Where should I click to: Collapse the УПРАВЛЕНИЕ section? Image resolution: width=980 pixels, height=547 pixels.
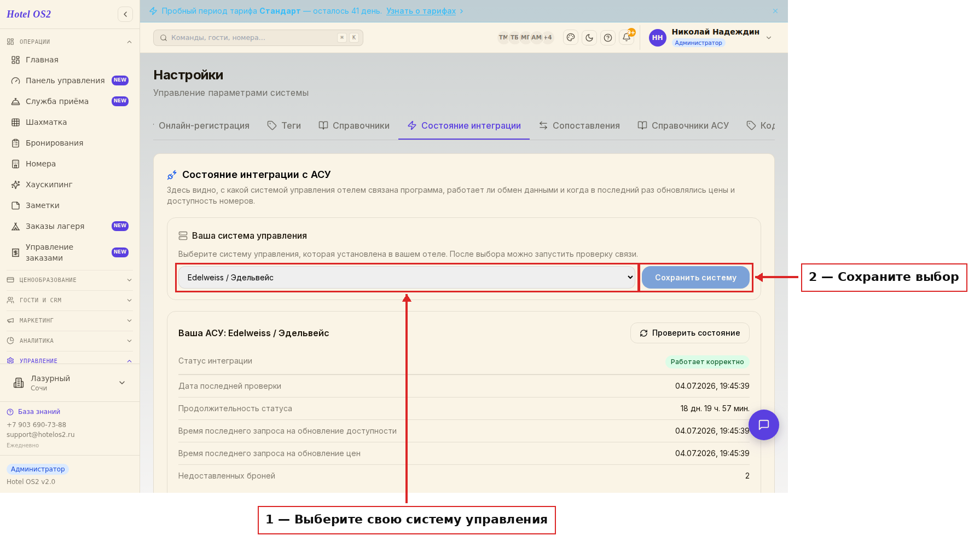tap(69, 360)
